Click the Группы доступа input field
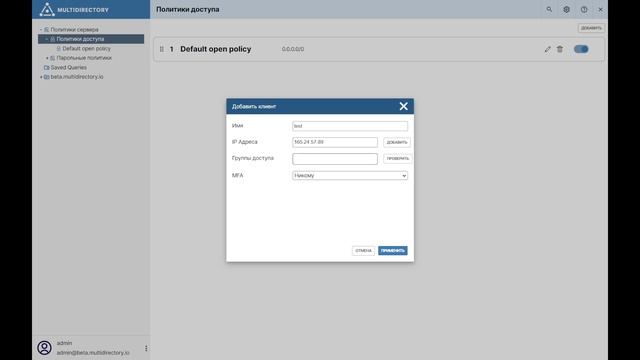The width and height of the screenshot is (640, 360). 335,159
